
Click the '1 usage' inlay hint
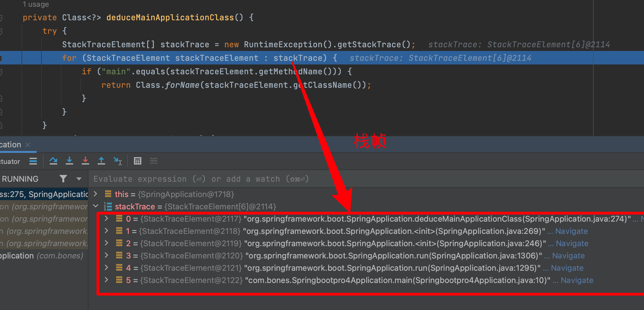[36, 4]
